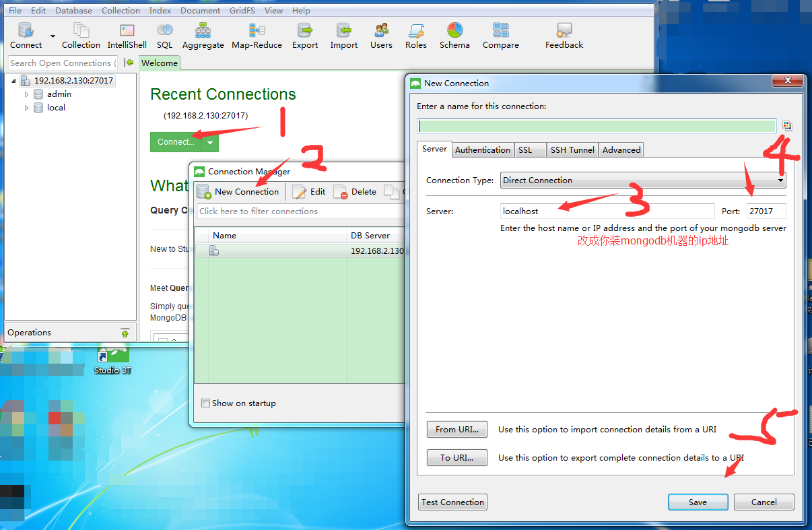812x530 pixels.
Task: Open the Help menu
Action: pyautogui.click(x=301, y=11)
